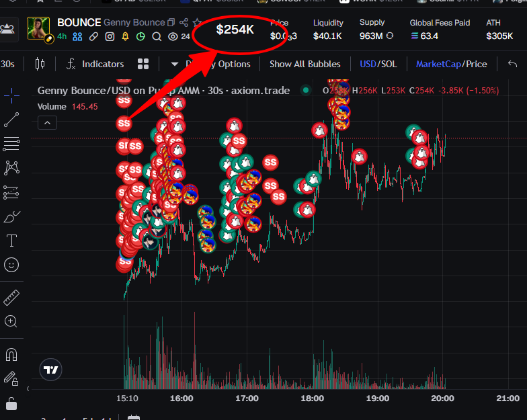
Task: Collapse the volume legend chevron
Action: point(47,122)
